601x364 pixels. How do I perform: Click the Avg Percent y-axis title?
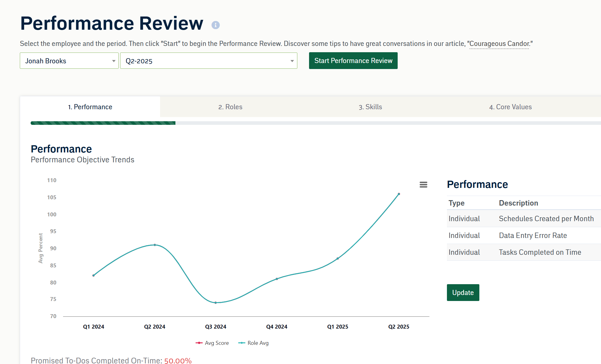(41, 248)
